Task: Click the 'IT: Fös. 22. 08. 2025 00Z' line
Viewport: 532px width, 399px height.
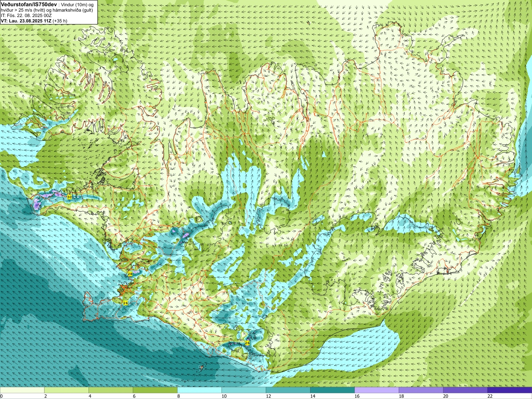Action: point(26,15)
